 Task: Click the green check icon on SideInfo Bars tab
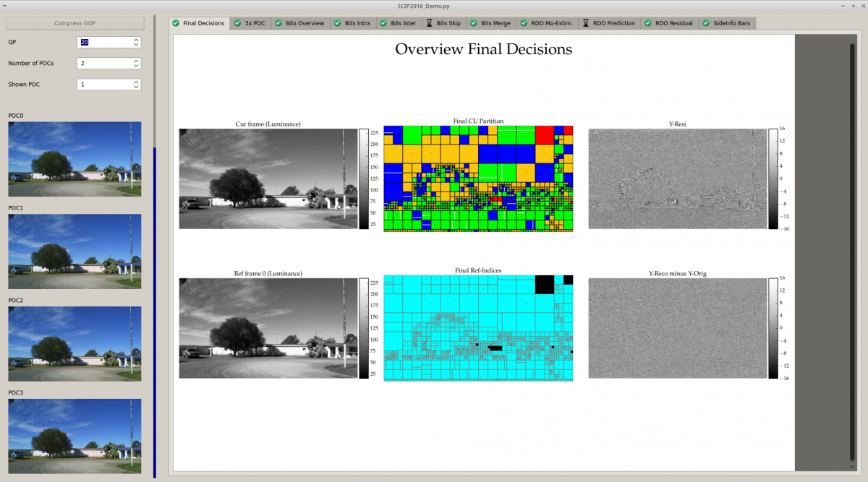click(706, 23)
